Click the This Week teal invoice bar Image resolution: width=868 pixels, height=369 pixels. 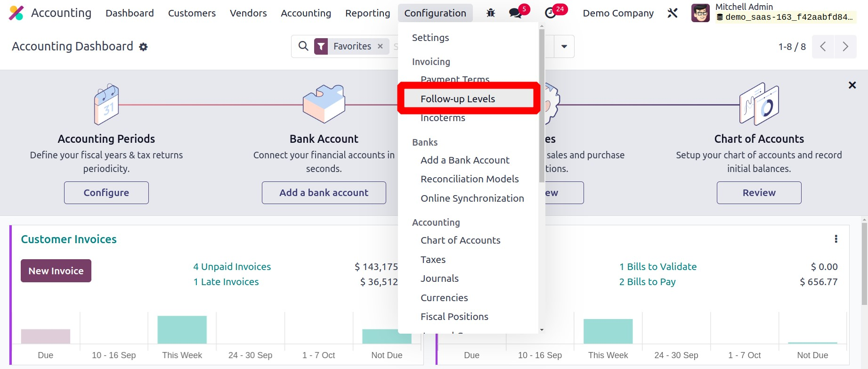(182, 329)
